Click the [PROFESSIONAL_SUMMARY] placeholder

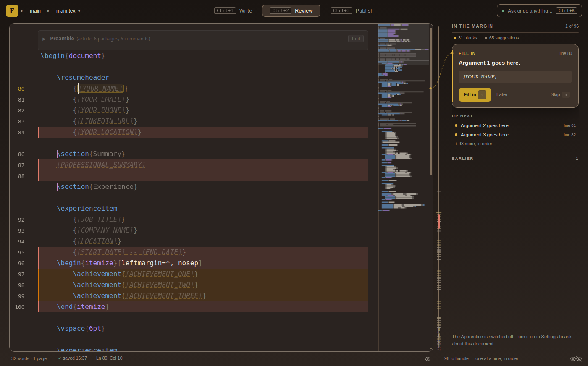click(101, 165)
